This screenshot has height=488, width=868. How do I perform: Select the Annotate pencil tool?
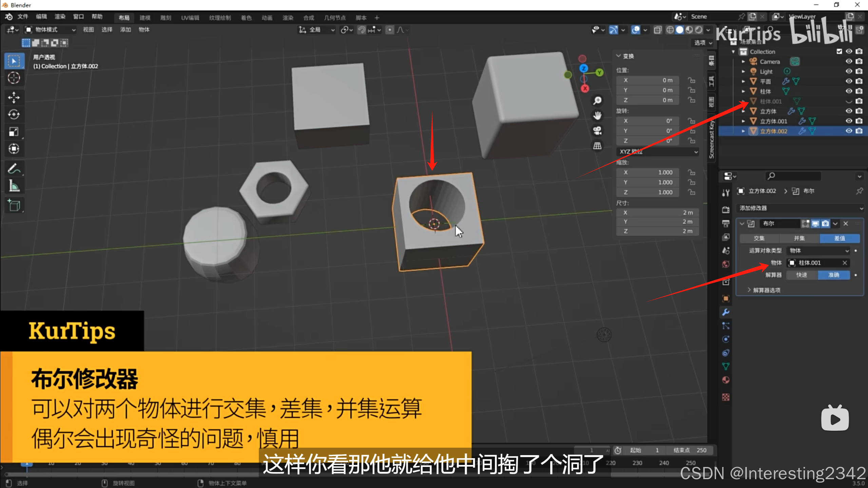point(14,168)
